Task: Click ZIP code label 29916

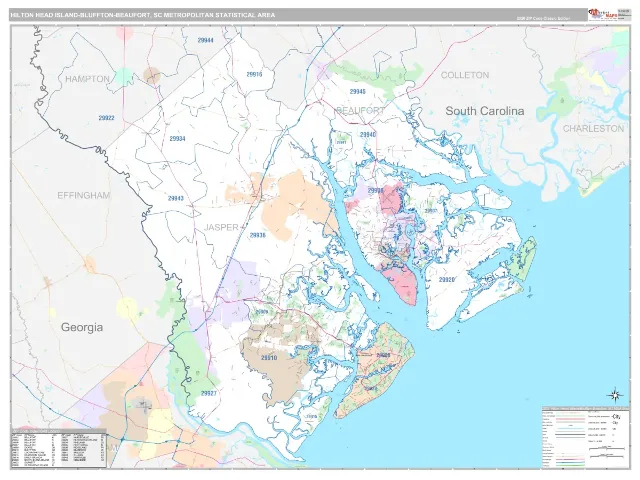Action: pyautogui.click(x=254, y=74)
